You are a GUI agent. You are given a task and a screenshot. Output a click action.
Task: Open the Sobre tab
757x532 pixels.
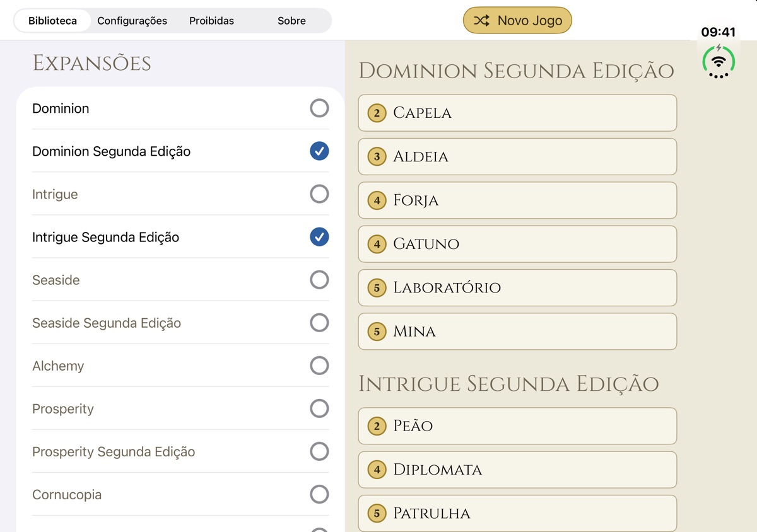point(291,21)
